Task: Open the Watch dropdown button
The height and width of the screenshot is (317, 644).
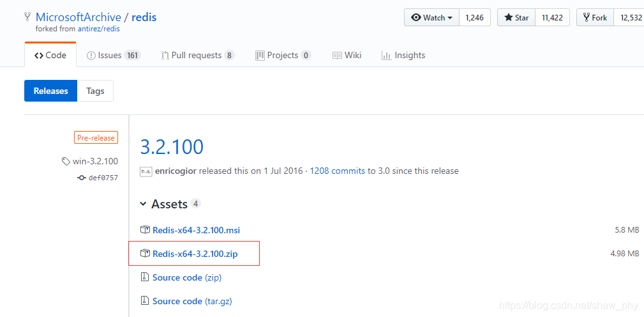Action: pyautogui.click(x=431, y=18)
